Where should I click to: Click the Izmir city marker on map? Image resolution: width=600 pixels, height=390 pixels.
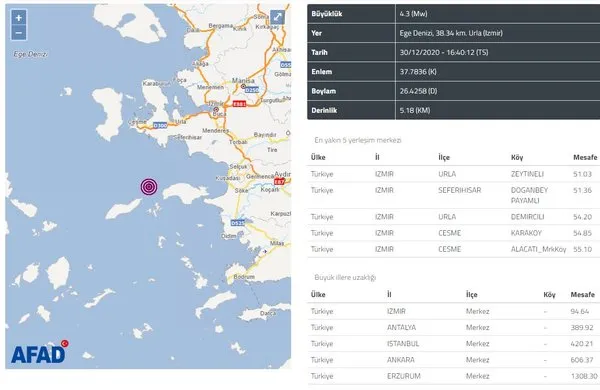[216, 109]
